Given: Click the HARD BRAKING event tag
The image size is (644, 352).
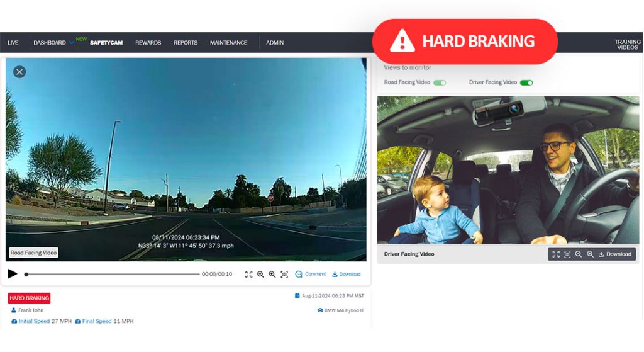Looking at the screenshot, I should tap(29, 298).
